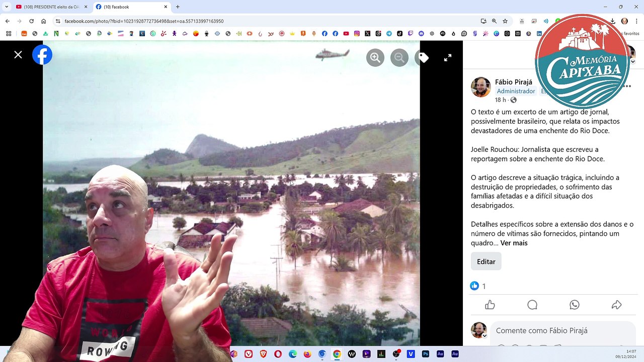The image size is (644, 362).
Task: Open commenter identity switcher avatar
Action: click(479, 330)
